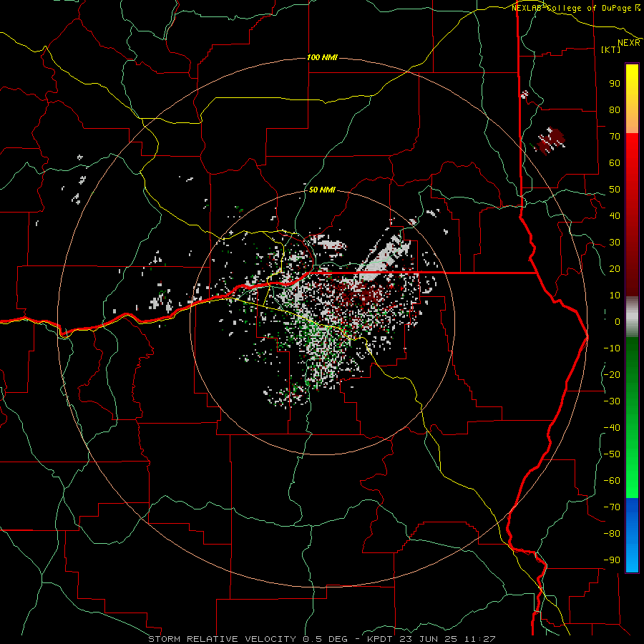
Task: Click the '80' value on velocity scale
Action: point(615,109)
